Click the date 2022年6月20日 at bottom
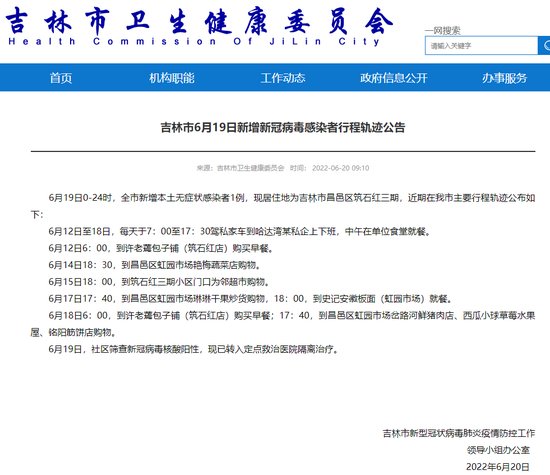Viewport: 550px width, 475px height. 497,467
